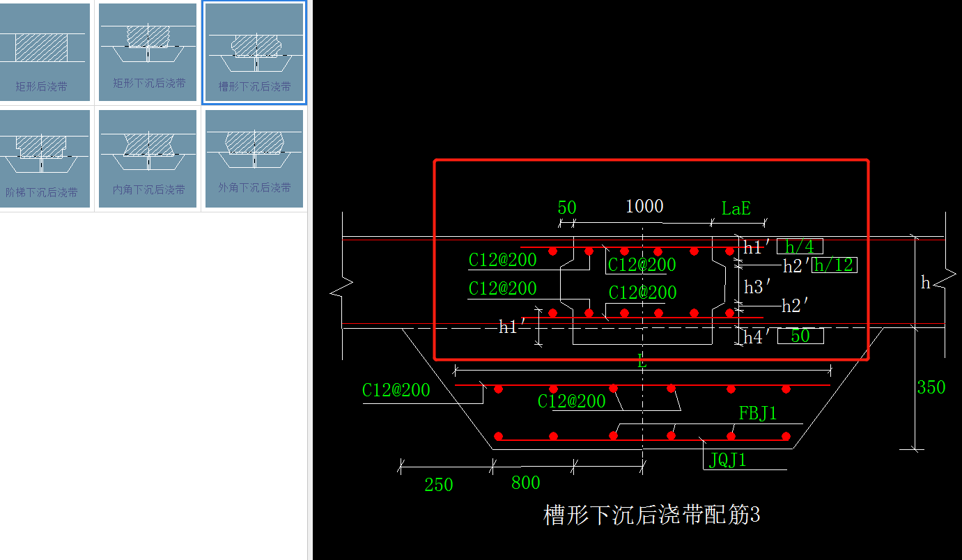Click the 350 depth dimension
The height and width of the screenshot is (560, 962).
(x=931, y=387)
